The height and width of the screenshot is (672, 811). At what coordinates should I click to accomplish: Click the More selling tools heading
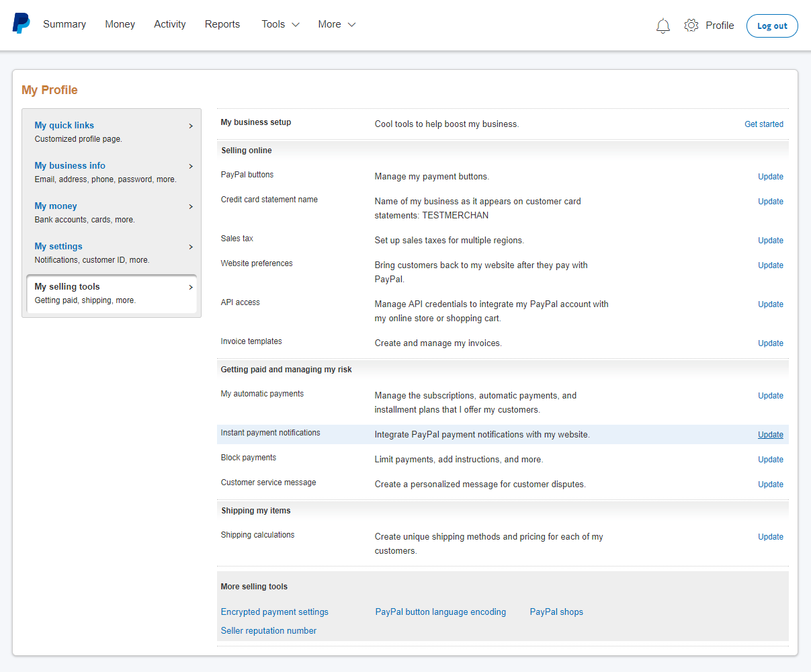click(254, 587)
